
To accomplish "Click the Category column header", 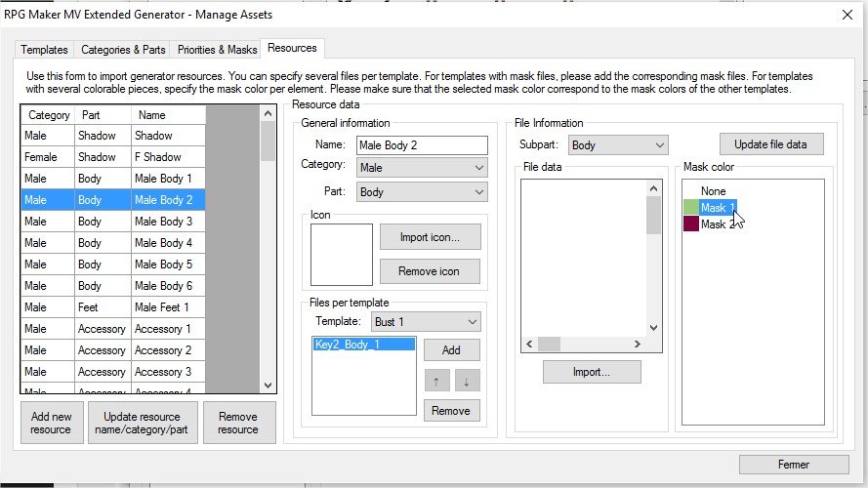I will [48, 115].
